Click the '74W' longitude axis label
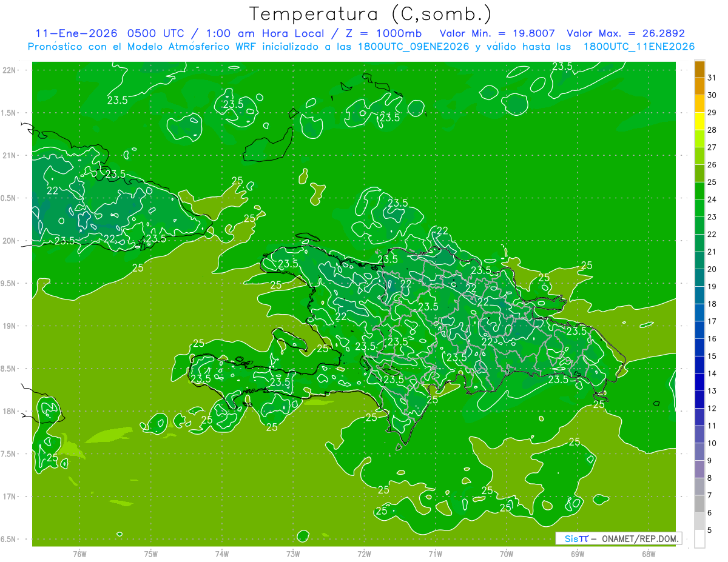The height and width of the screenshot is (562, 728). [x=222, y=554]
